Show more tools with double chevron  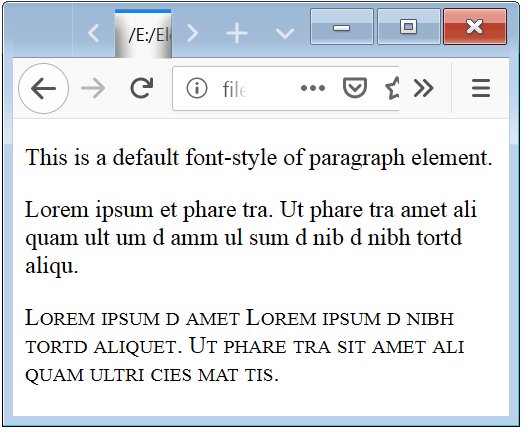(x=424, y=88)
